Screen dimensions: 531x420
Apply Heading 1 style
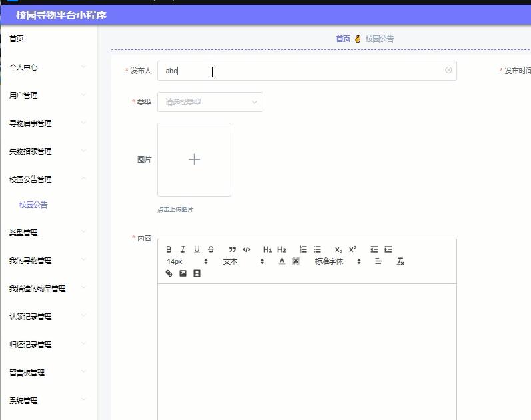click(268, 249)
